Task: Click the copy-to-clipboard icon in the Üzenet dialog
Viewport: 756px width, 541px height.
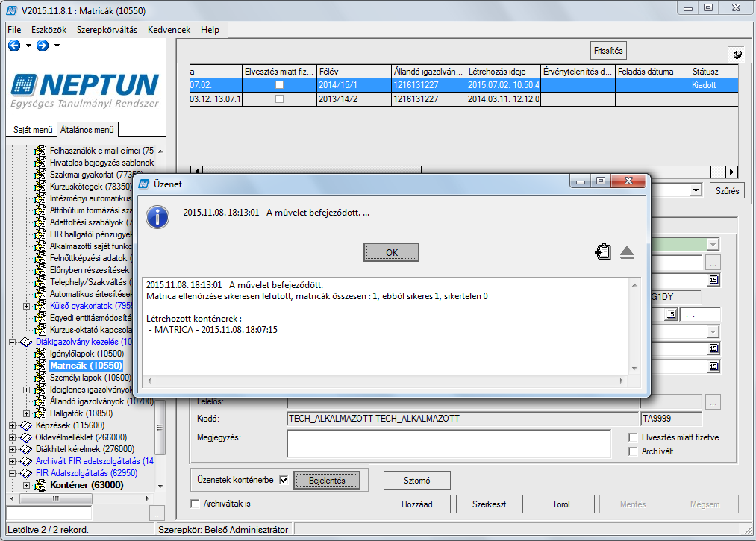Action: pos(603,251)
